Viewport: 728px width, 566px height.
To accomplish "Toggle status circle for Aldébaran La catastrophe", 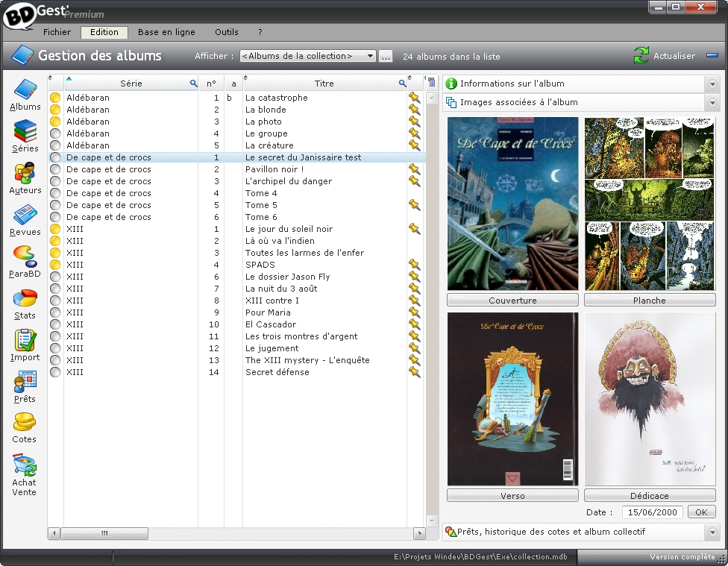I will click(x=55, y=98).
